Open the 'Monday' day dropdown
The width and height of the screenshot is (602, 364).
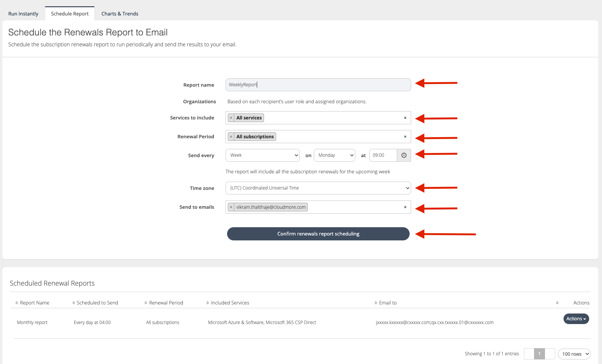coord(334,155)
